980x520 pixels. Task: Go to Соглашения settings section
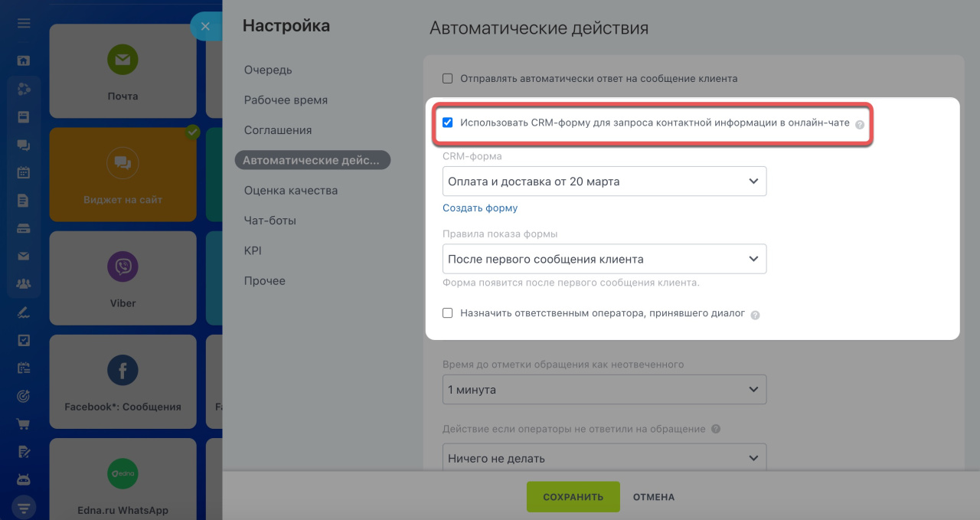pyautogui.click(x=278, y=130)
